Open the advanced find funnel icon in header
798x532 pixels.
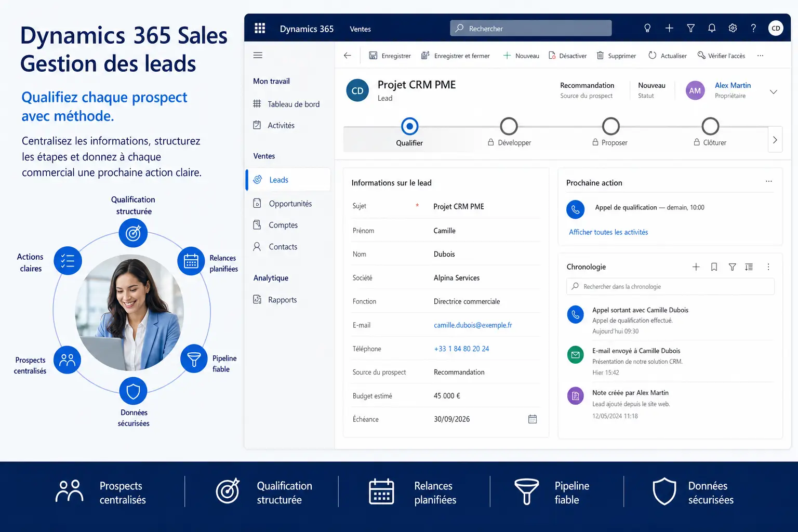[691, 28]
